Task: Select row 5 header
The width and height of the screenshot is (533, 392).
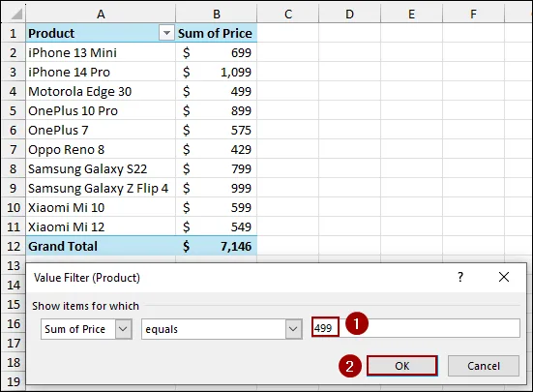Action: point(14,110)
